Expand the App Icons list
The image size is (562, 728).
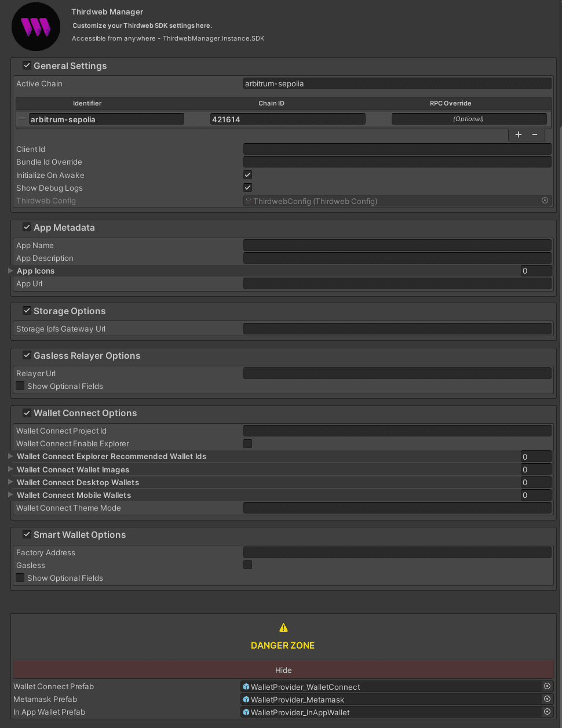tap(10, 271)
